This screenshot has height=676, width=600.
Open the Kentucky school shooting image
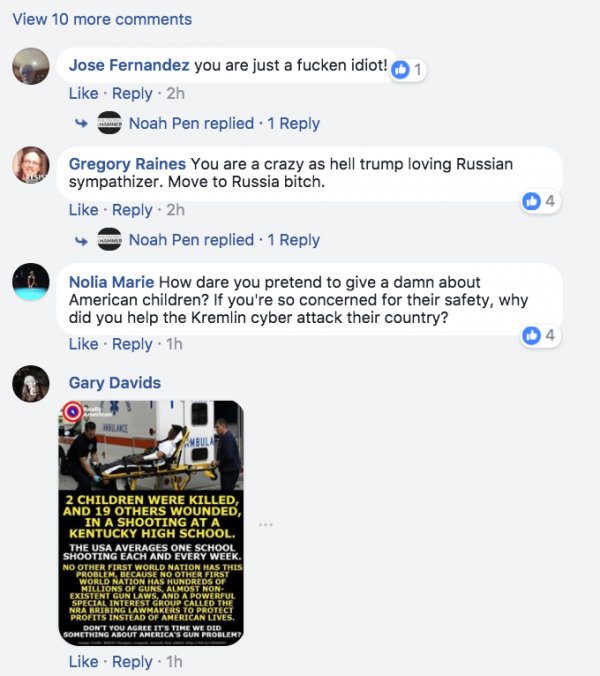(151, 523)
